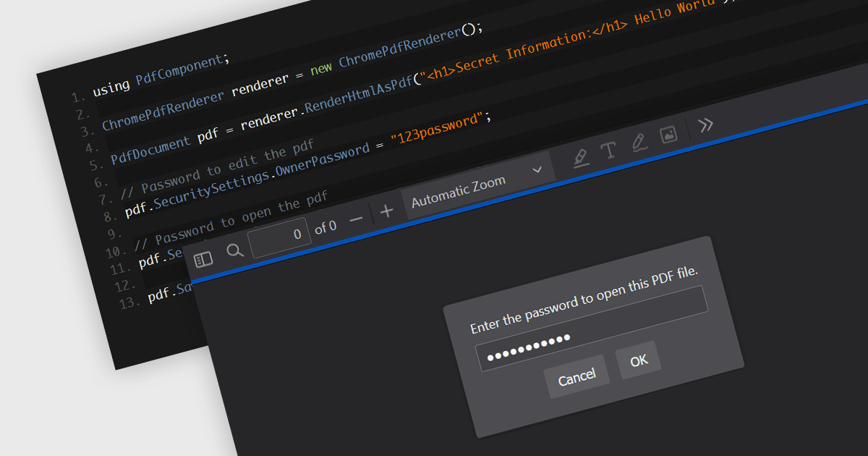Viewport: 868px width, 456px height.
Task: Select the Add Image tool
Action: tap(668, 135)
